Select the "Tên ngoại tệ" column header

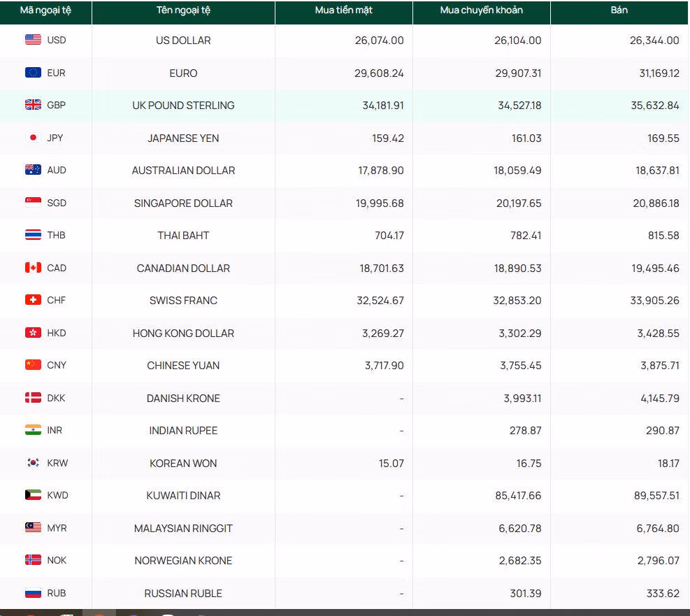[183, 10]
